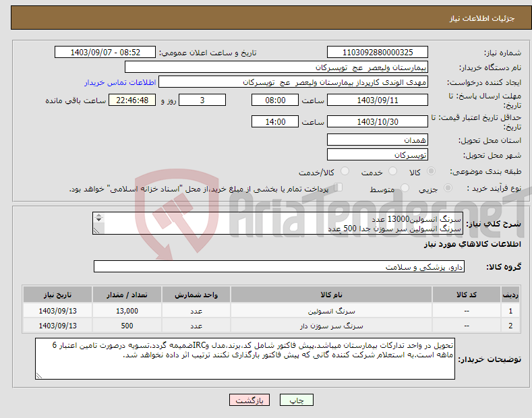
Task: Click the announcement date field 1403/09/07 - 08:52
Action: coord(105,53)
